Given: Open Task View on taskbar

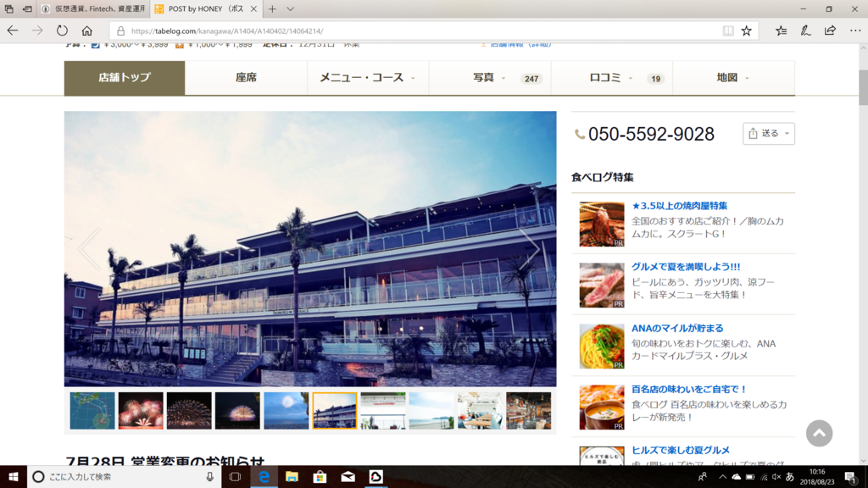Looking at the screenshot, I should tap(235, 476).
